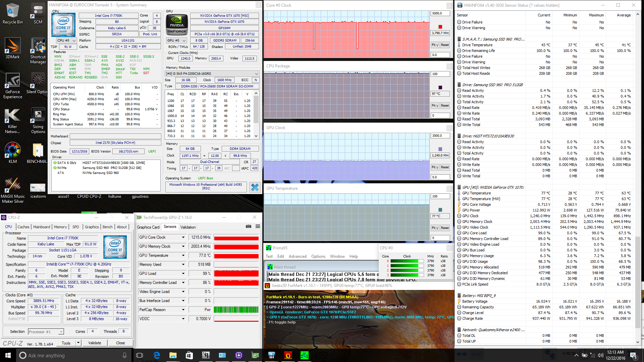Click the HWiNFO Sensor Status vertical scrollbar
The image size is (644, 362).
click(x=638, y=178)
